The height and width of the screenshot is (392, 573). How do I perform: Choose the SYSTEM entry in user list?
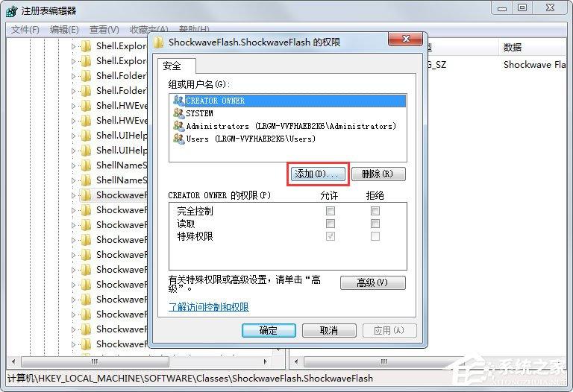[199, 113]
